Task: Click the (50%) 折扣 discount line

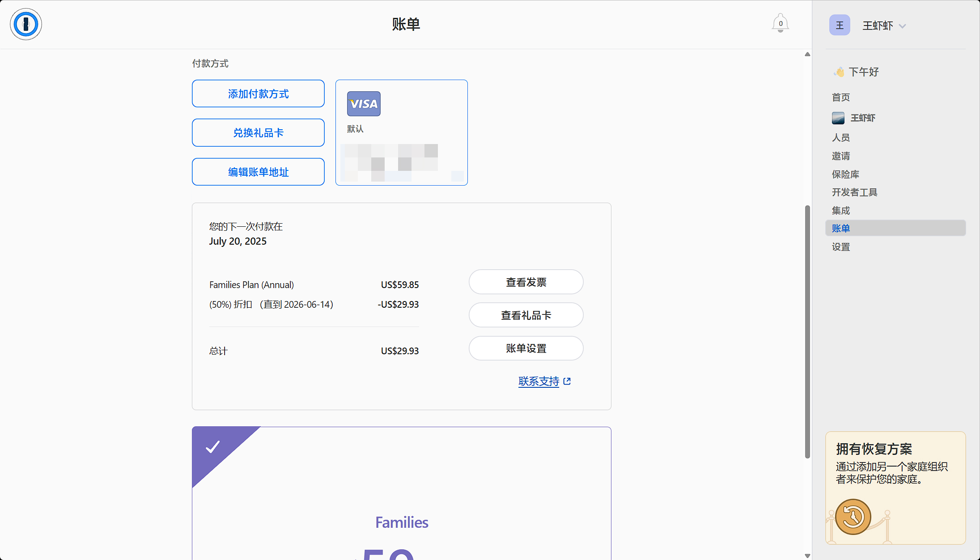Action: click(x=271, y=304)
